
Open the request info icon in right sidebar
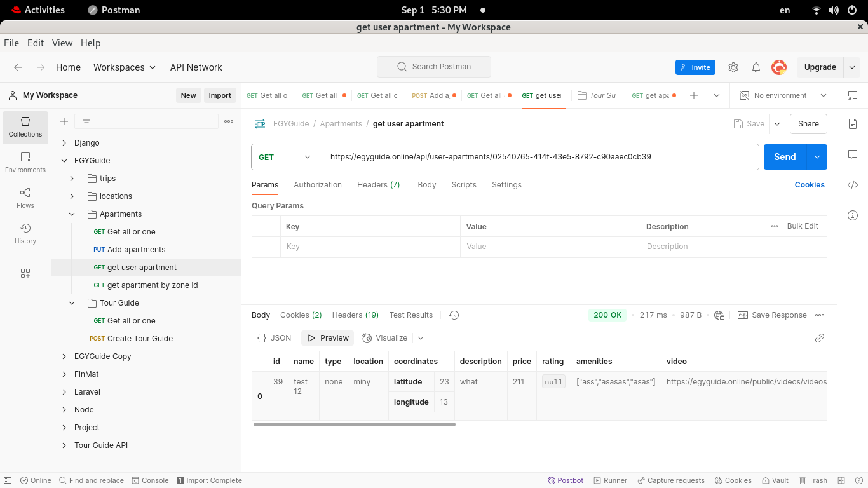coord(853,215)
